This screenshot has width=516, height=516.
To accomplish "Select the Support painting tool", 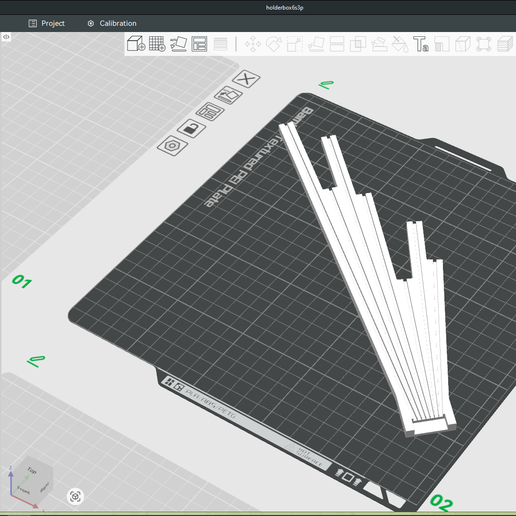I will click(x=379, y=44).
